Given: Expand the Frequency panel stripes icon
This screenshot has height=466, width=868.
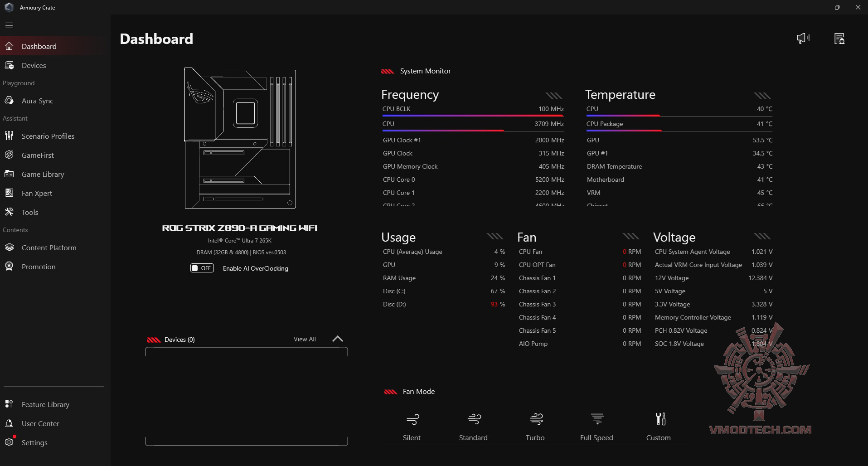Looking at the screenshot, I should click(554, 96).
